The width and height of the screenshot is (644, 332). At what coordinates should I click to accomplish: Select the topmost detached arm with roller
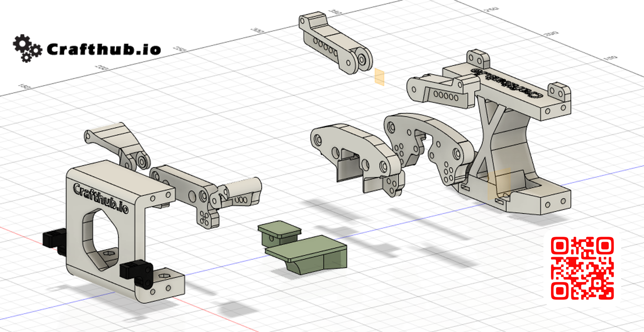(x=335, y=43)
